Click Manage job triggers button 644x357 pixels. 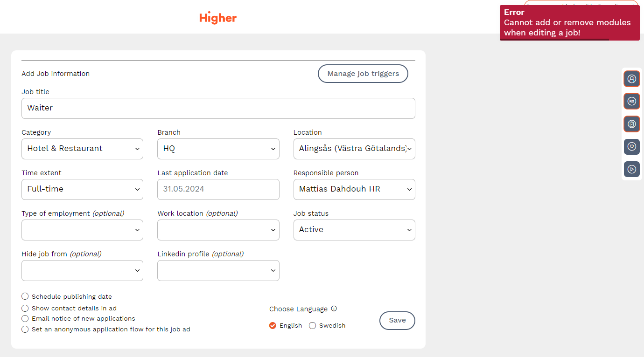coord(363,74)
